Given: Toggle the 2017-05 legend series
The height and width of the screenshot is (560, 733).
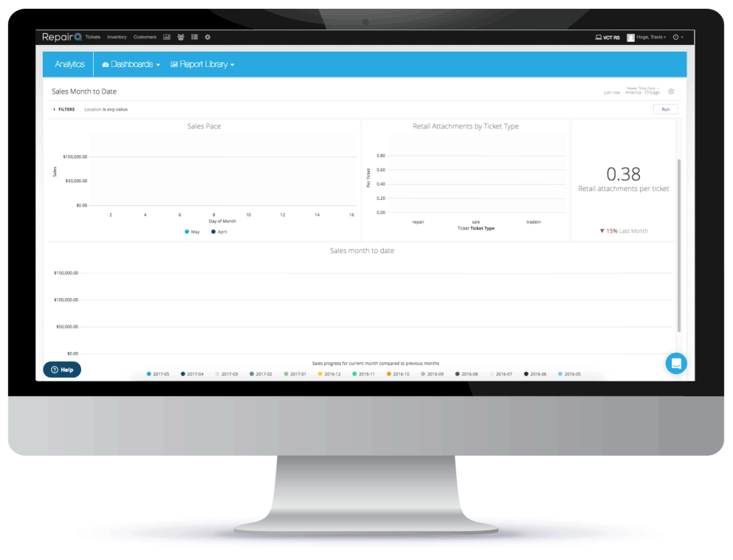Looking at the screenshot, I should tap(158, 374).
